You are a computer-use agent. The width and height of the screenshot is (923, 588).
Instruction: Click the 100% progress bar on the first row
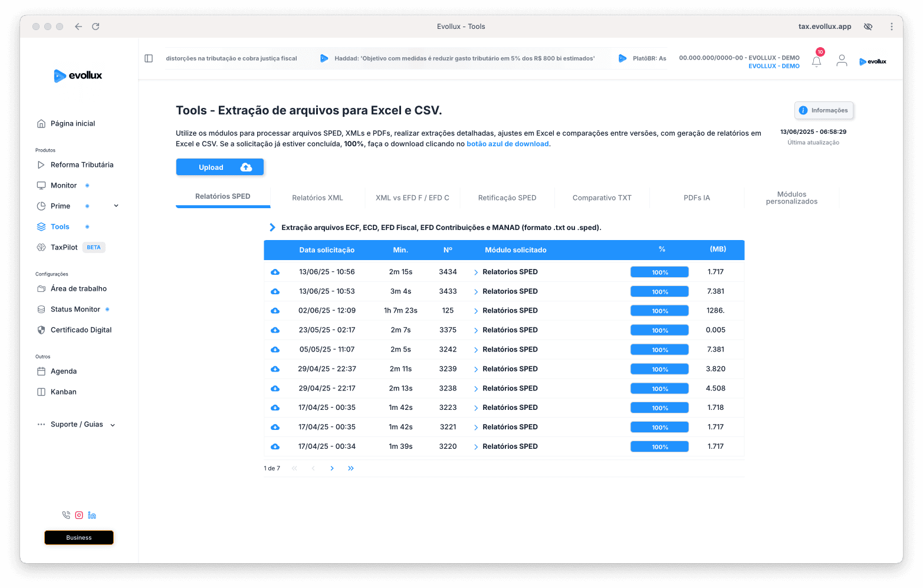click(x=659, y=272)
